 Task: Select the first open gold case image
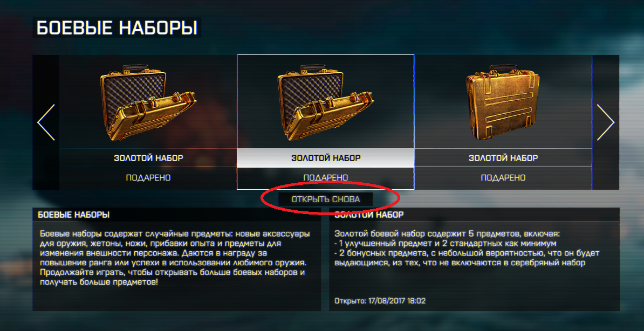point(148,101)
